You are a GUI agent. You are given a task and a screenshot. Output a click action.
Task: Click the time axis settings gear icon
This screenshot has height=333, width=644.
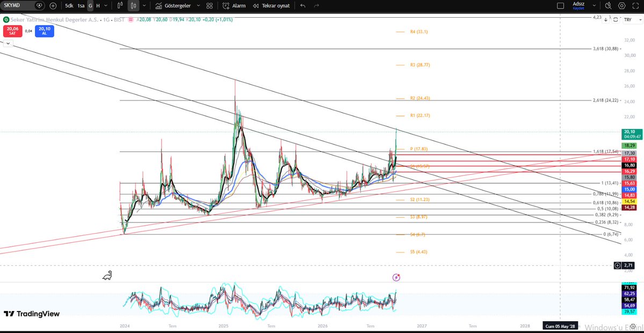click(x=633, y=325)
